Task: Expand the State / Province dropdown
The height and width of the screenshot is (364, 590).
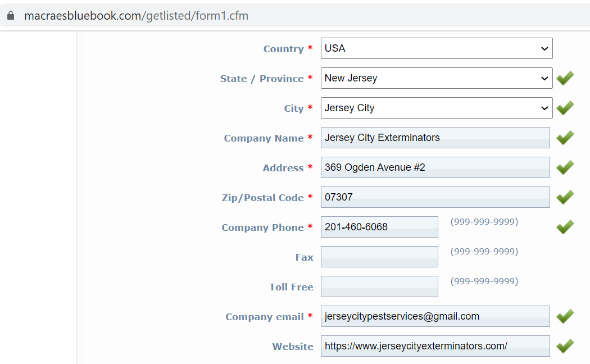Action: [x=437, y=78]
